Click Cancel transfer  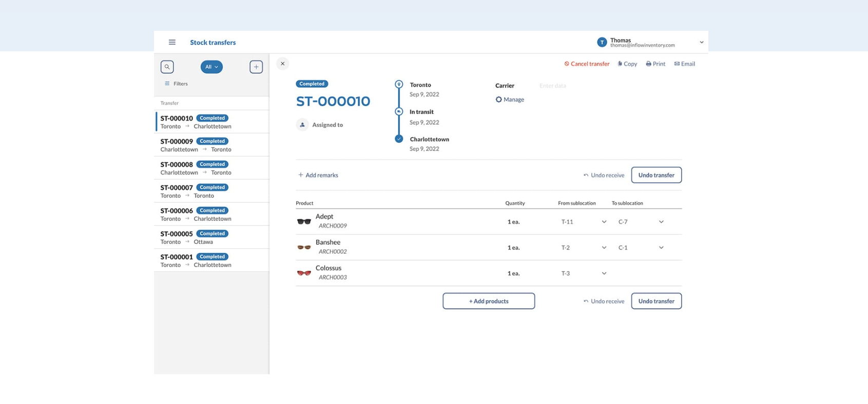point(587,64)
